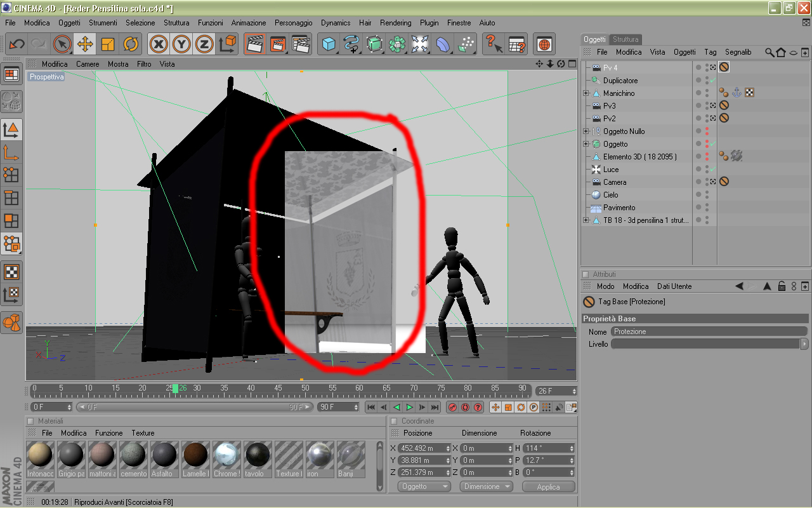Toggle editor visibility dot for Oggetto Nullo
The height and width of the screenshot is (508, 812).
tap(707, 129)
